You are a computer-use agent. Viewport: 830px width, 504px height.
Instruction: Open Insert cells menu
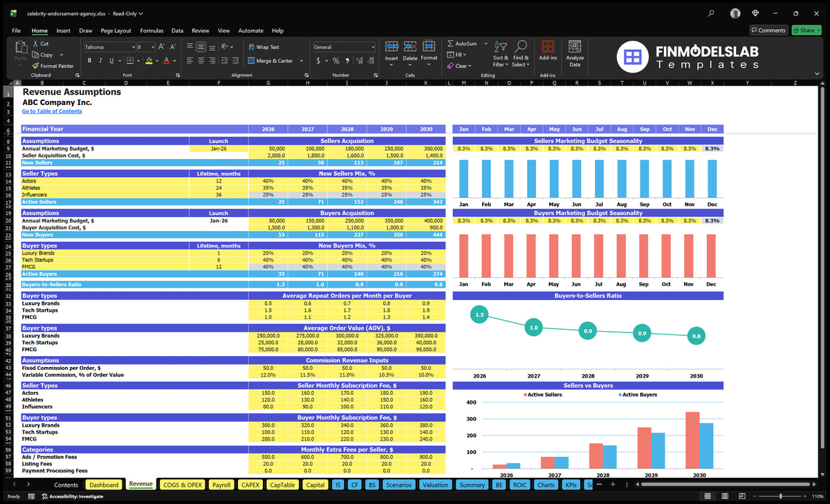(x=391, y=53)
